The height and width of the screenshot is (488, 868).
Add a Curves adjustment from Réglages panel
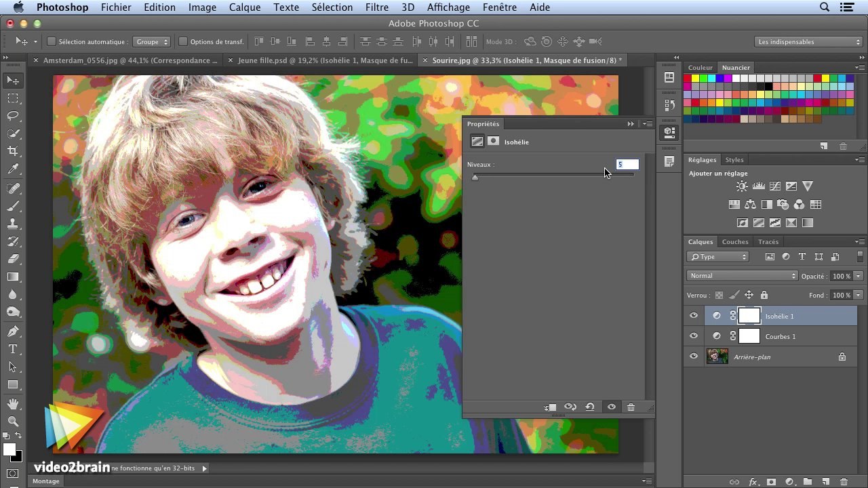click(775, 186)
